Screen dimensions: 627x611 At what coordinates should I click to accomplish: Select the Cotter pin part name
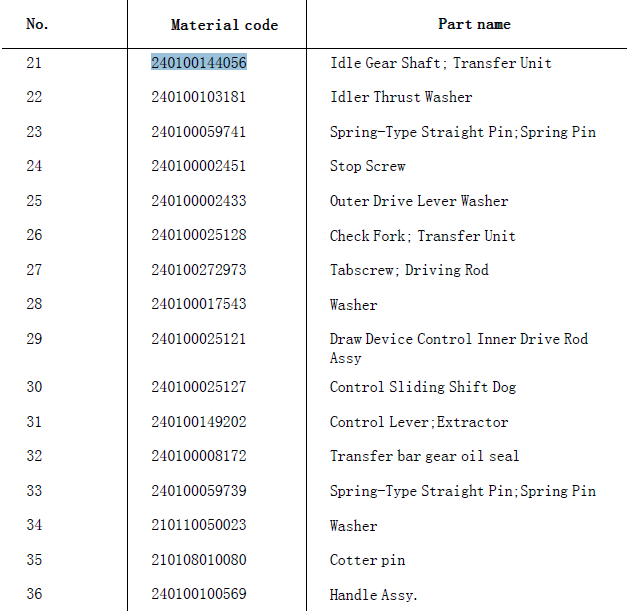[x=367, y=560]
